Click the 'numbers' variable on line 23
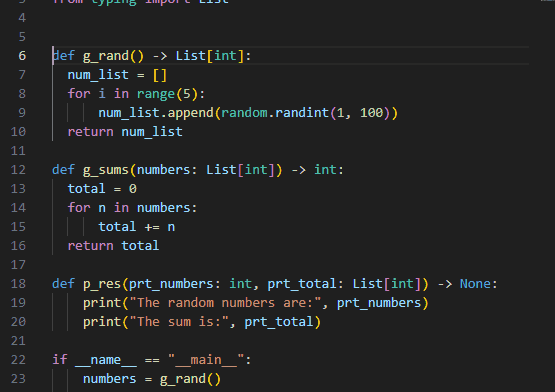This screenshot has height=392, width=555. (x=110, y=379)
